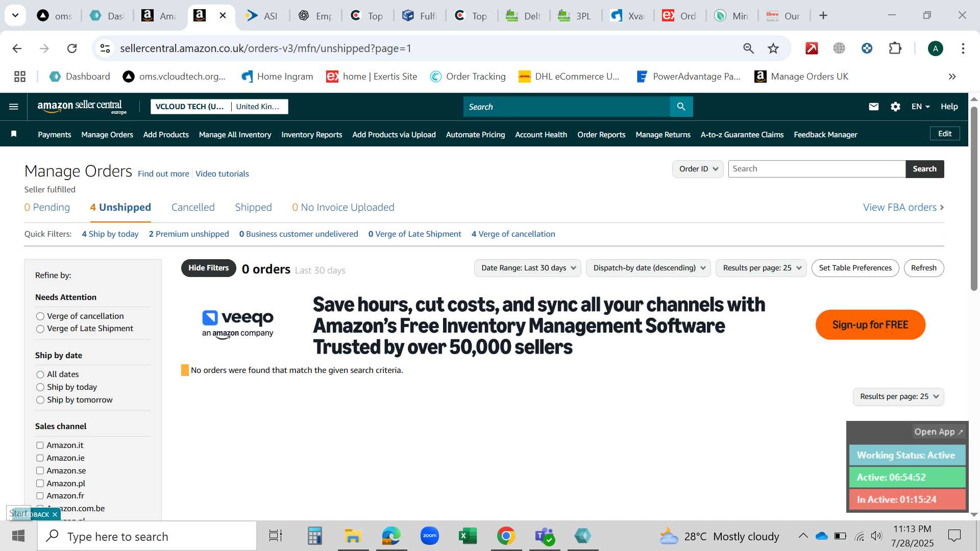Viewport: 980px width, 551px height.
Task: Click the site information icon in address bar
Action: (x=105, y=48)
